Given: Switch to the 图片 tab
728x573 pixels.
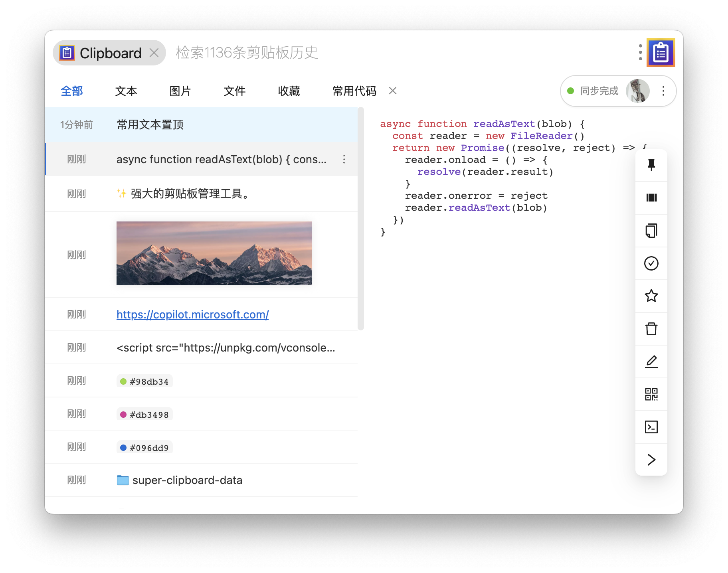Looking at the screenshot, I should coord(180,91).
